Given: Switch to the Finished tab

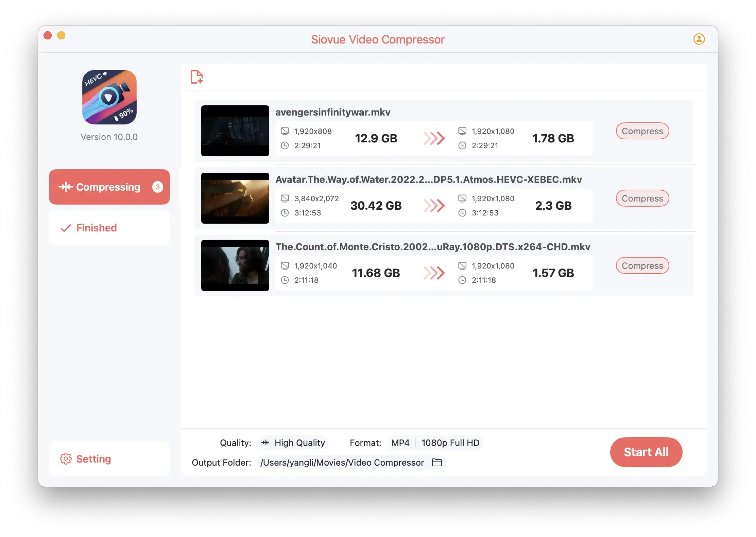Looking at the screenshot, I should [109, 228].
